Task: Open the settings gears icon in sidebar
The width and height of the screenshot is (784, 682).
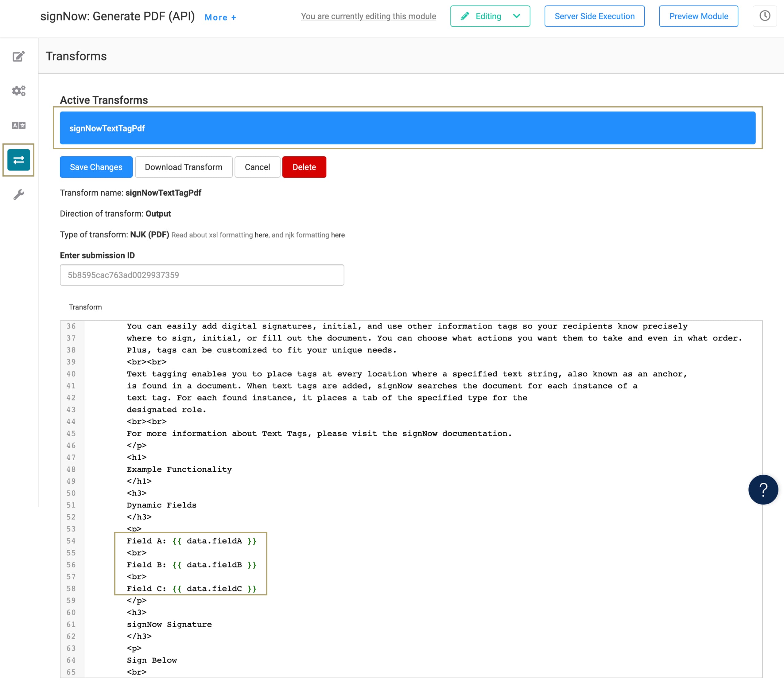Action: coord(19,91)
